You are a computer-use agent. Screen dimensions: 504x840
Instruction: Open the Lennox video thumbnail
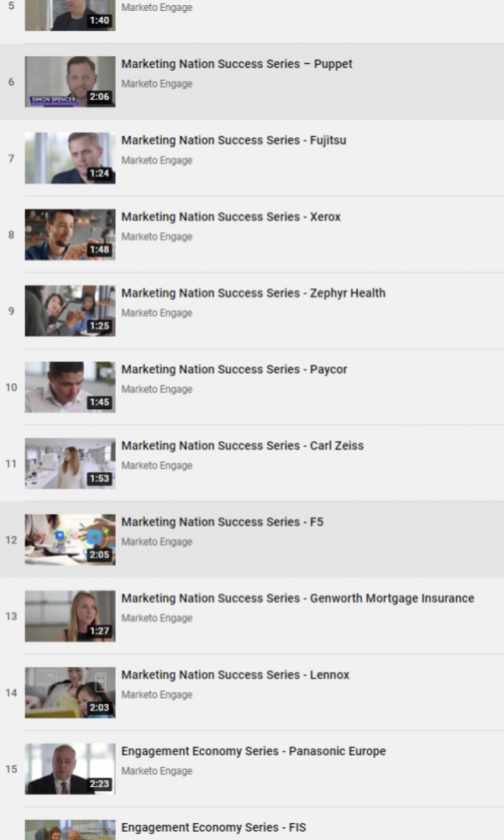[x=71, y=693]
